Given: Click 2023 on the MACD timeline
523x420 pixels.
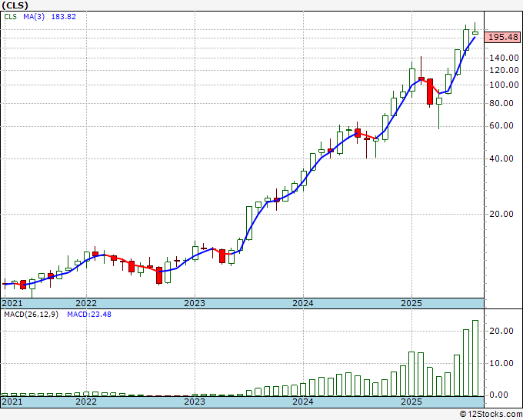Looking at the screenshot, I should tap(195, 402).
